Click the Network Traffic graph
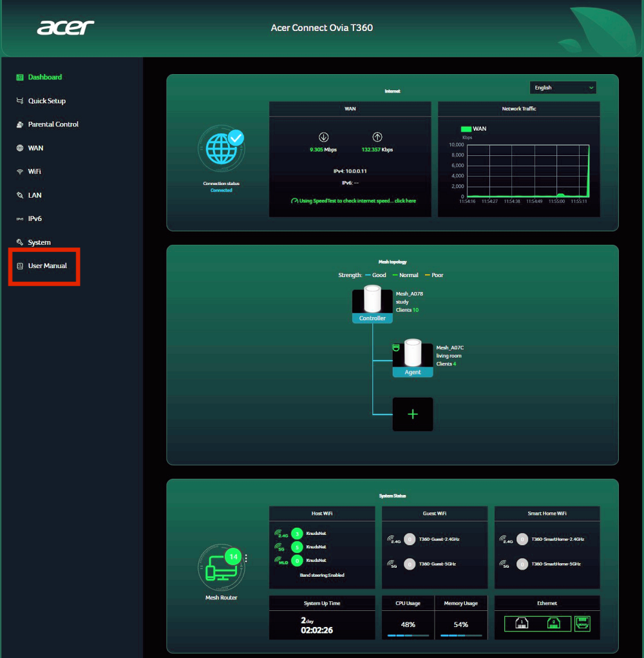Image resolution: width=644 pixels, height=658 pixels. click(x=528, y=171)
